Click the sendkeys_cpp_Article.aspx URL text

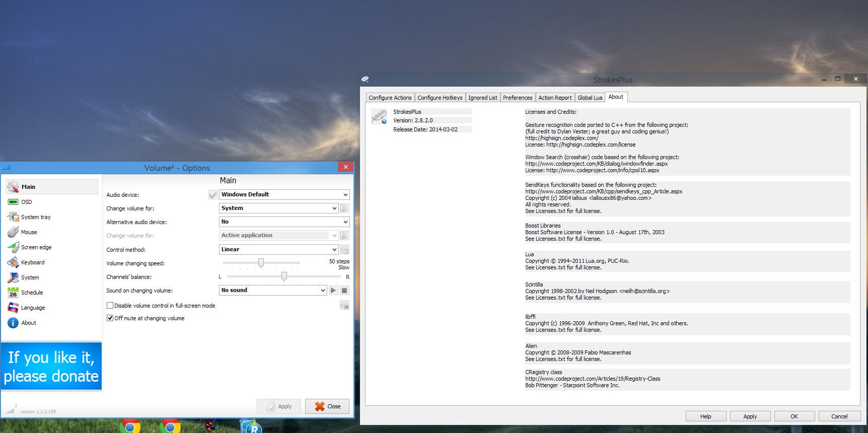coord(604,191)
